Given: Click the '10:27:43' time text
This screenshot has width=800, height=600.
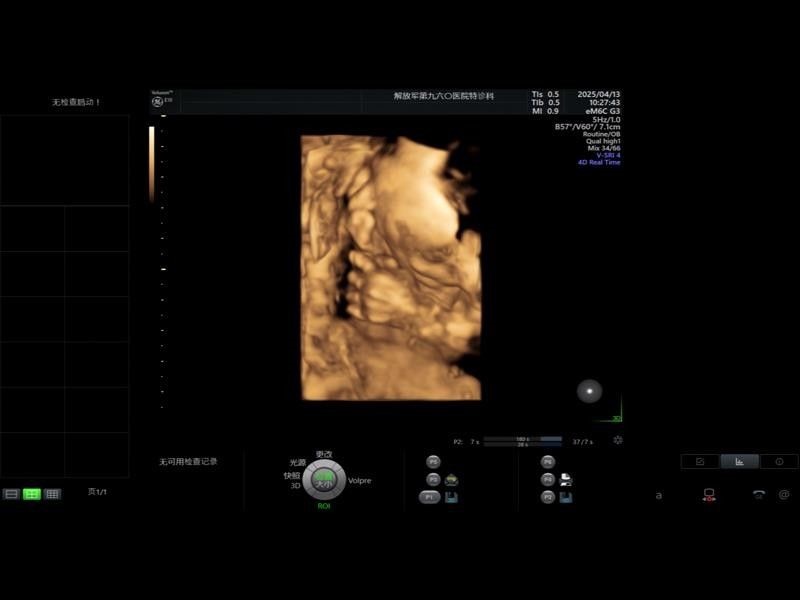Looking at the screenshot, I should click(605, 103).
